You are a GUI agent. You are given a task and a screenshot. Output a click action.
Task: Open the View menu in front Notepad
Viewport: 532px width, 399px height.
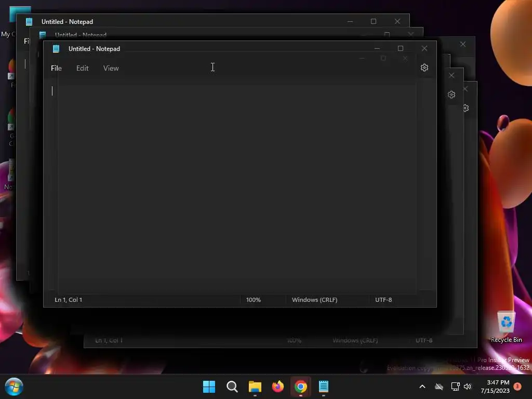coord(111,68)
